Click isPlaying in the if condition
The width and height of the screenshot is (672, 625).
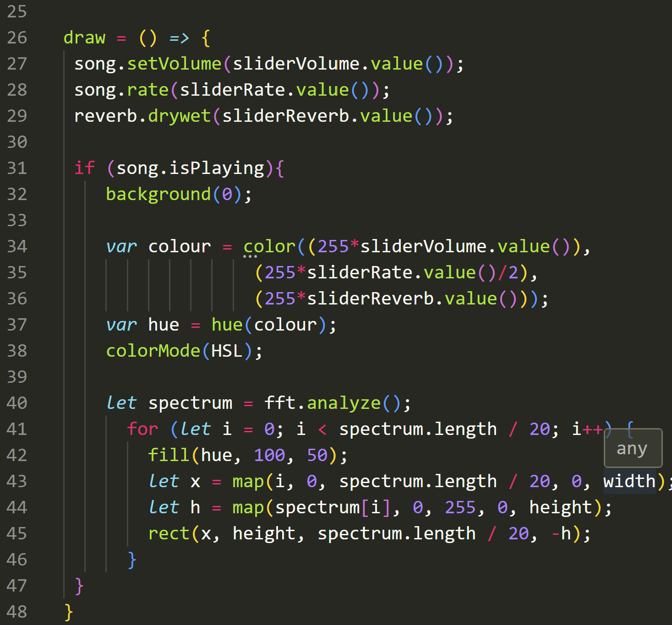[x=217, y=168]
